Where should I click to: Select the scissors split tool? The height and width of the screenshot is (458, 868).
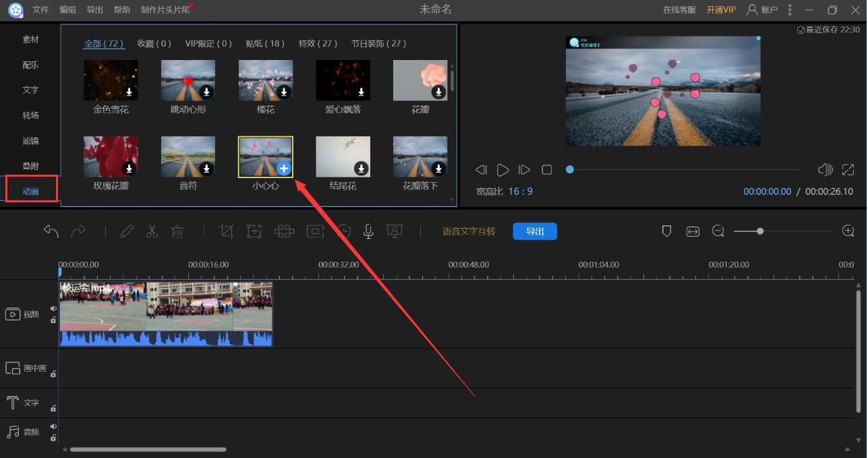click(x=152, y=231)
